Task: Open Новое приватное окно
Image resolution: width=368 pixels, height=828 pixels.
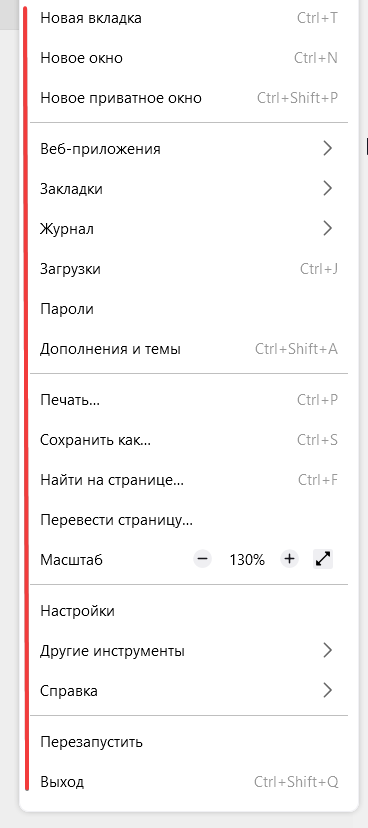Action: 188,98
